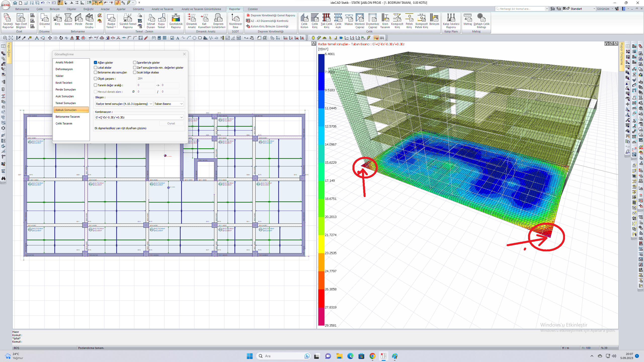The image size is (644, 362).
Task: Open Deprem Yönetmeliği Genel Raporu
Action: click(x=271, y=15)
